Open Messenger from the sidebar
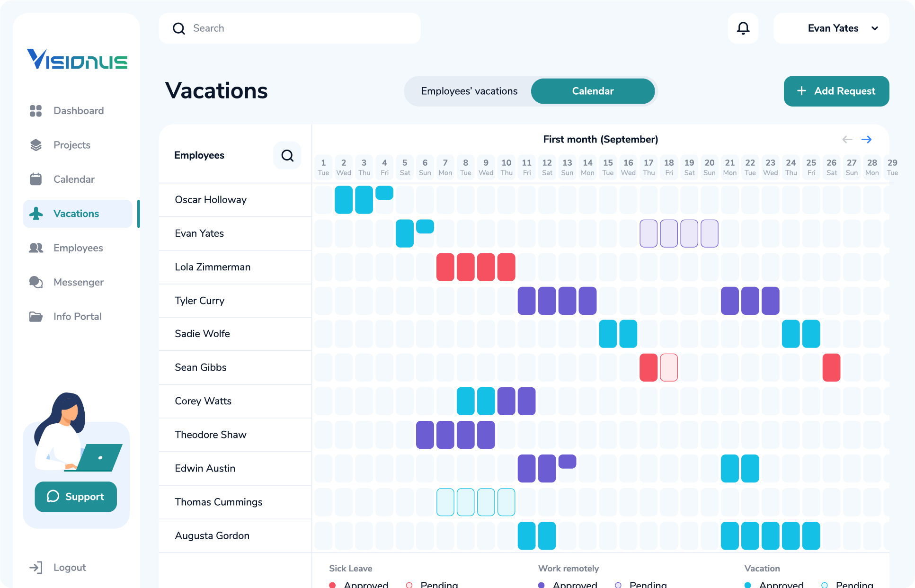Image resolution: width=915 pixels, height=588 pixels. [x=36, y=282]
